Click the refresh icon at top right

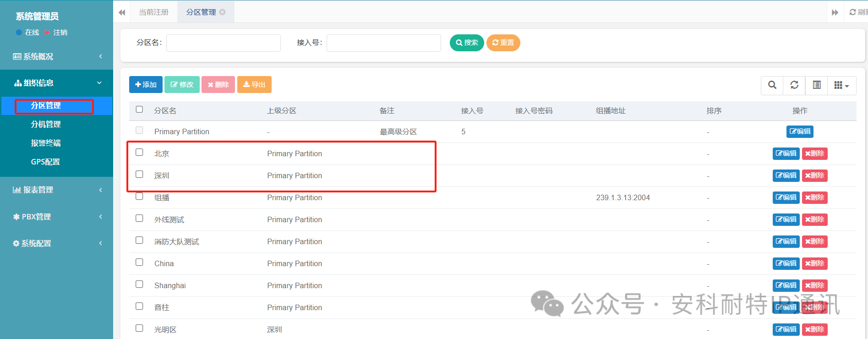(853, 12)
